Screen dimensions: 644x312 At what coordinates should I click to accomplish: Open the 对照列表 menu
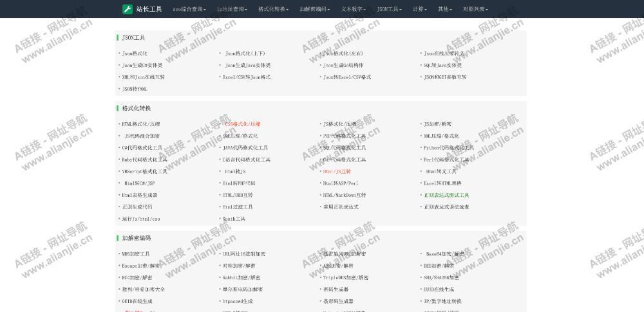coord(475,9)
